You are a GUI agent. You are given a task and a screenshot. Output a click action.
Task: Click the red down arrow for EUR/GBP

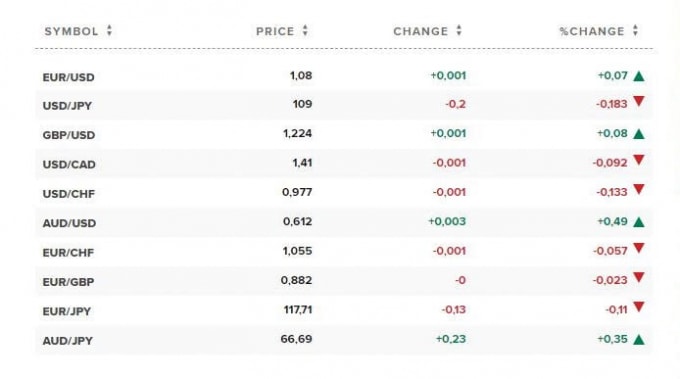[x=639, y=277]
